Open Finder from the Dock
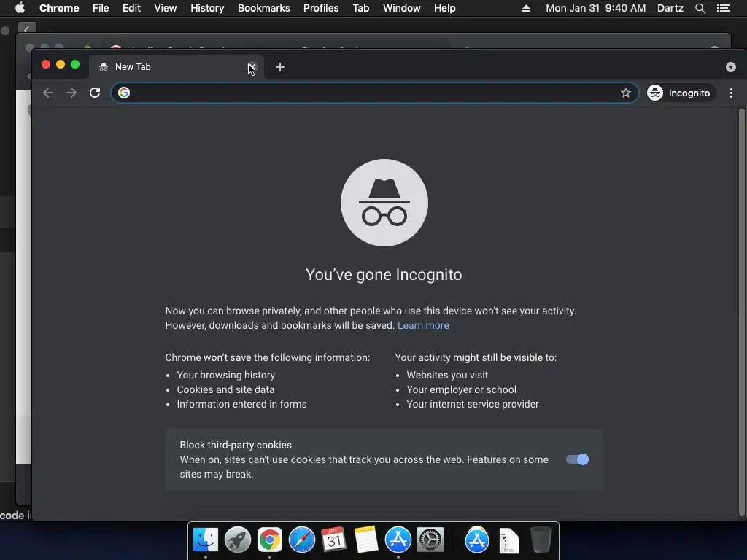This screenshot has width=747, height=560. (205, 540)
